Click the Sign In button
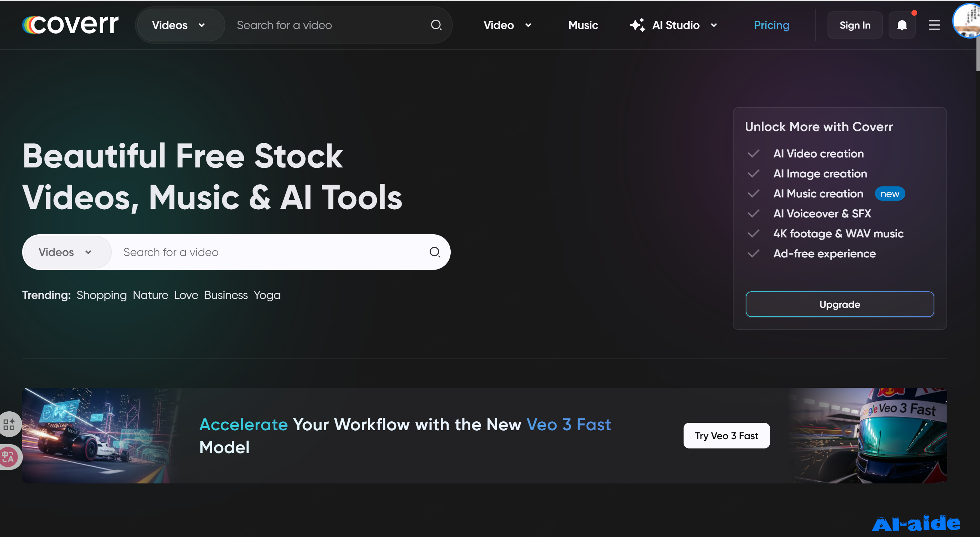The width and height of the screenshot is (980, 537). coord(855,25)
